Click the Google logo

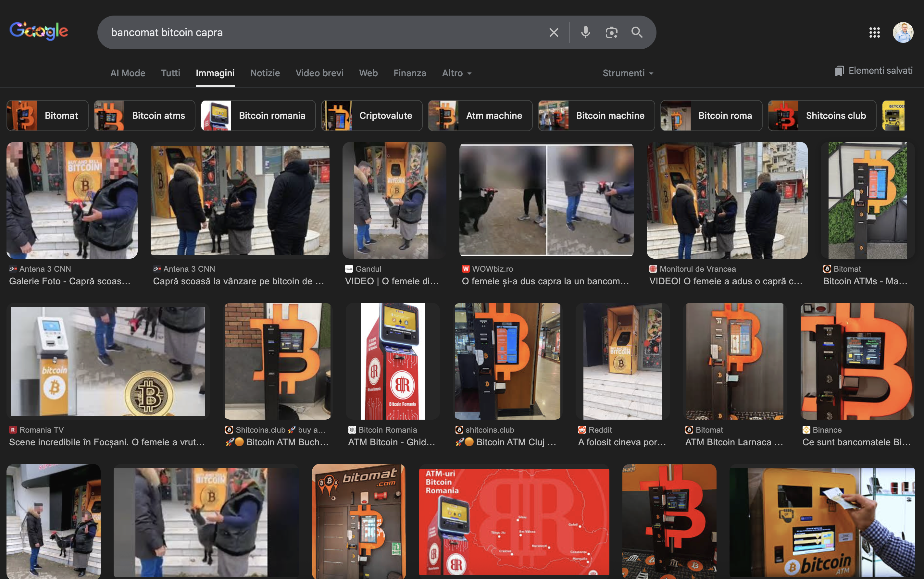pyautogui.click(x=39, y=31)
